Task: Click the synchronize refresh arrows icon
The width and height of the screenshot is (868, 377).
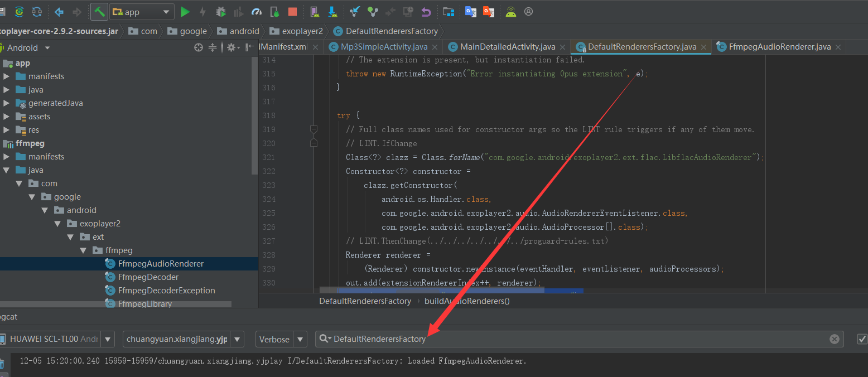Action: [x=37, y=12]
